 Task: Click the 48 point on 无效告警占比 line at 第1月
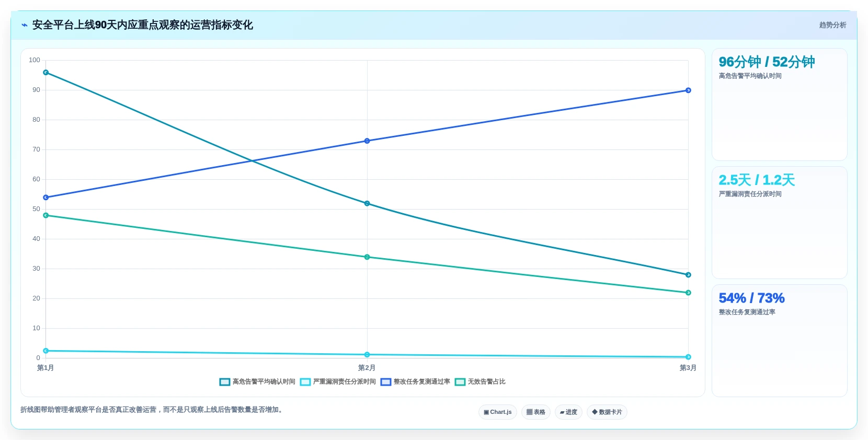[x=46, y=215]
